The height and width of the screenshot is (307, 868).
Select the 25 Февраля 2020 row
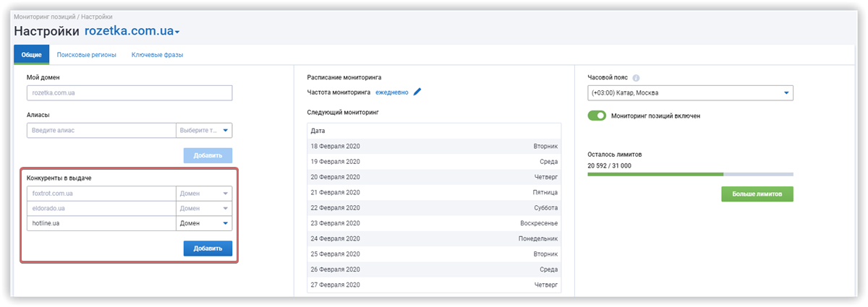[x=434, y=254]
